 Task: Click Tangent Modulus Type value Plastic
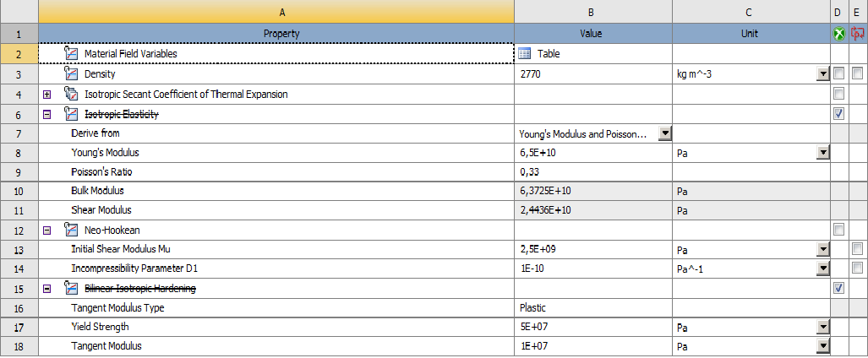[593, 307]
